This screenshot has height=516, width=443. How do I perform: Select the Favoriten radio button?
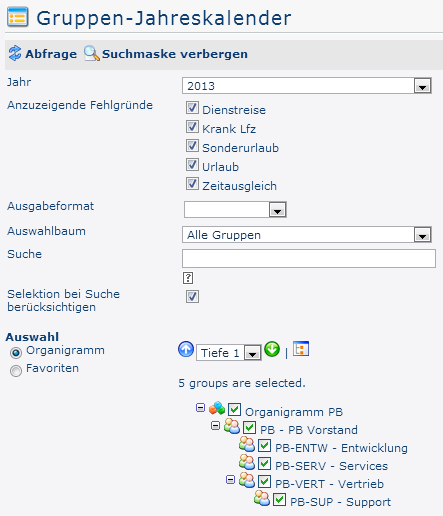pyautogui.click(x=16, y=370)
